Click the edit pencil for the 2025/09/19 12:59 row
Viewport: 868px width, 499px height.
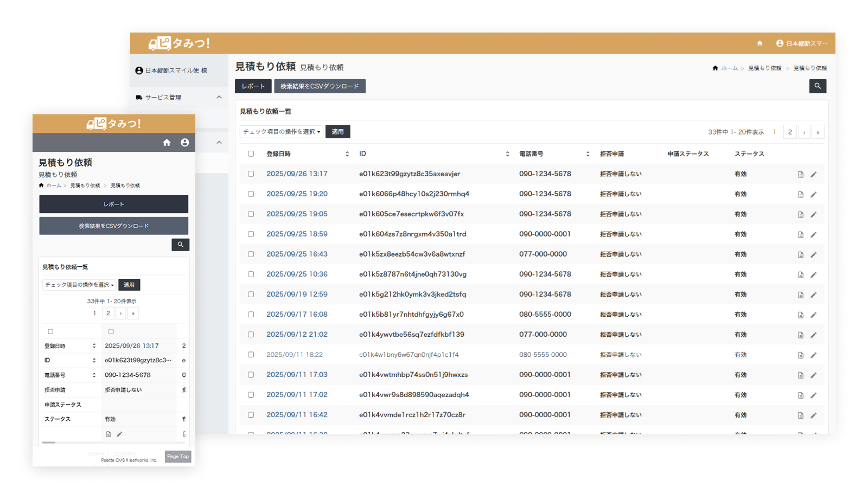coord(813,295)
